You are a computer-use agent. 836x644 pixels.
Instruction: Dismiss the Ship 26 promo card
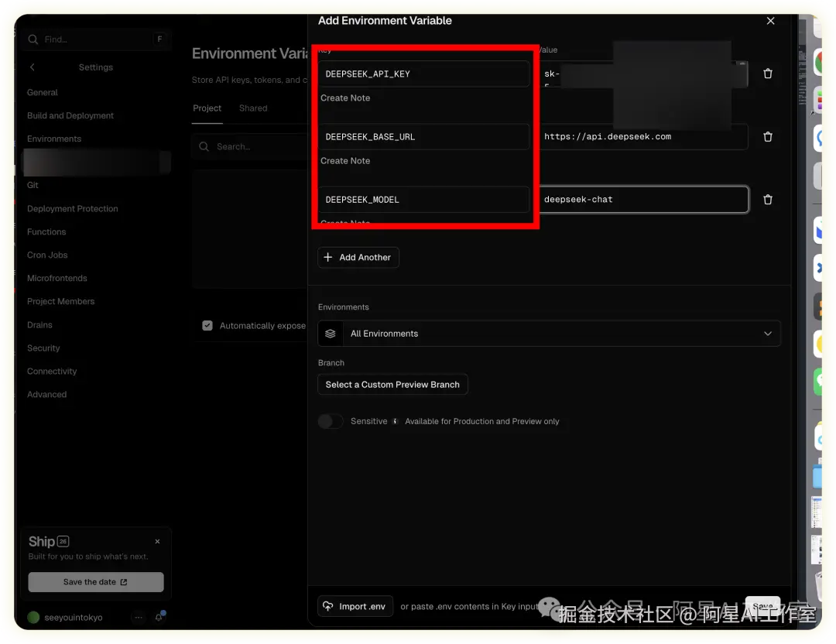click(157, 542)
